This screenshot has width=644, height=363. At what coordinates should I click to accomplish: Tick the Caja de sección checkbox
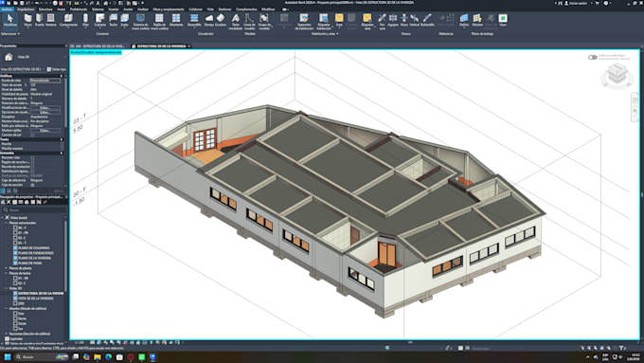coord(32,185)
